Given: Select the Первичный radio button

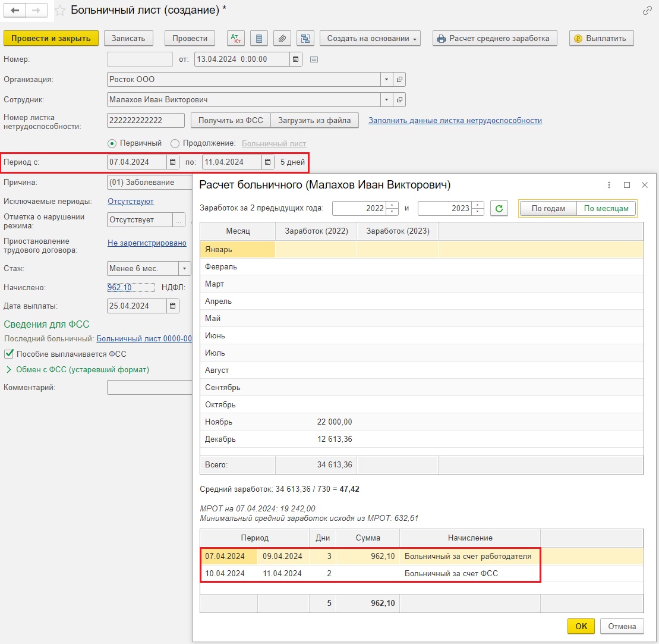Looking at the screenshot, I should point(112,143).
